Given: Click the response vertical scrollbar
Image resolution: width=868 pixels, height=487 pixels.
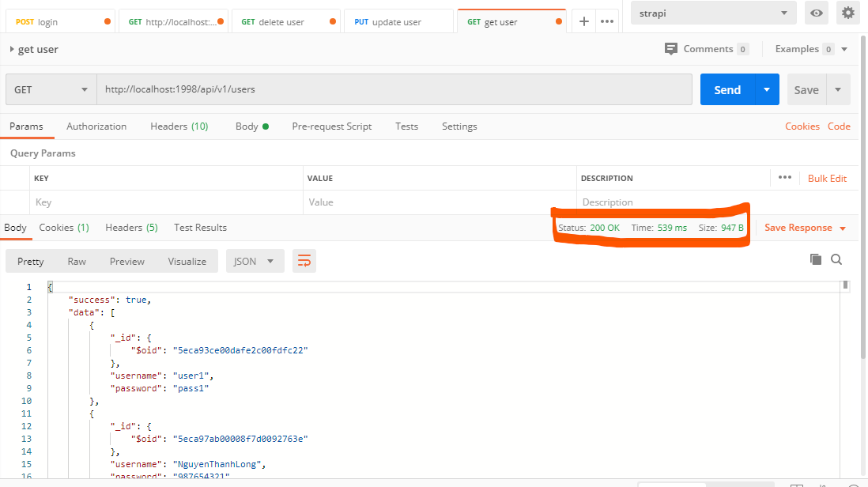Looking at the screenshot, I should pos(845,285).
